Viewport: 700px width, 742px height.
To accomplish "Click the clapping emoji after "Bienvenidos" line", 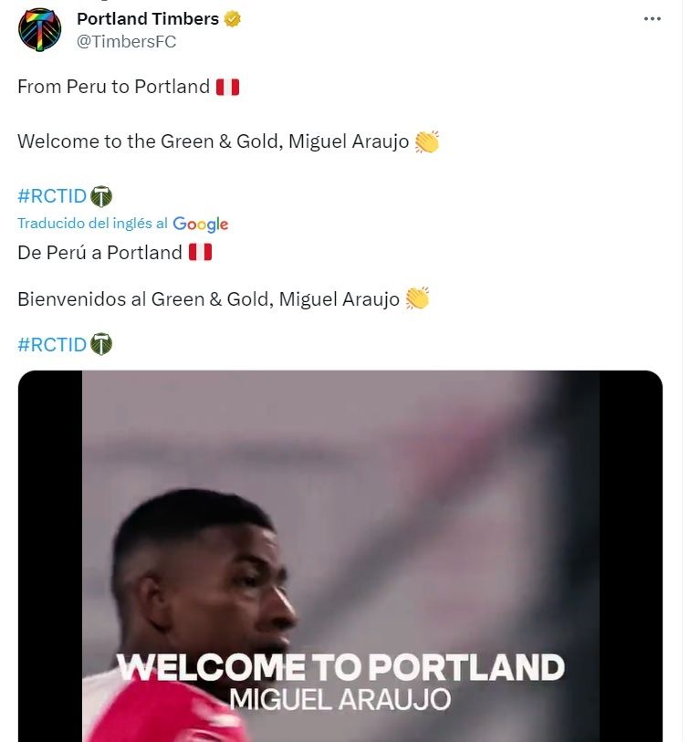I will click(417, 298).
